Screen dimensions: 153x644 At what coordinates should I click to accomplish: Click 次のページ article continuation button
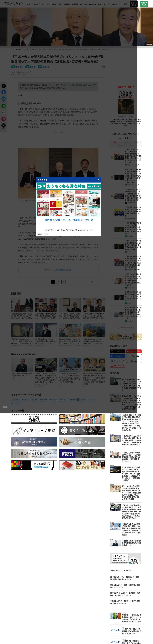pos(58,270)
